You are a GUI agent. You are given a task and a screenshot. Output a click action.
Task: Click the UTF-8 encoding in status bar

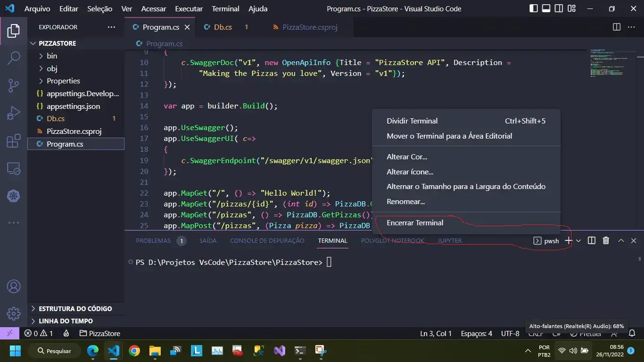click(x=510, y=333)
